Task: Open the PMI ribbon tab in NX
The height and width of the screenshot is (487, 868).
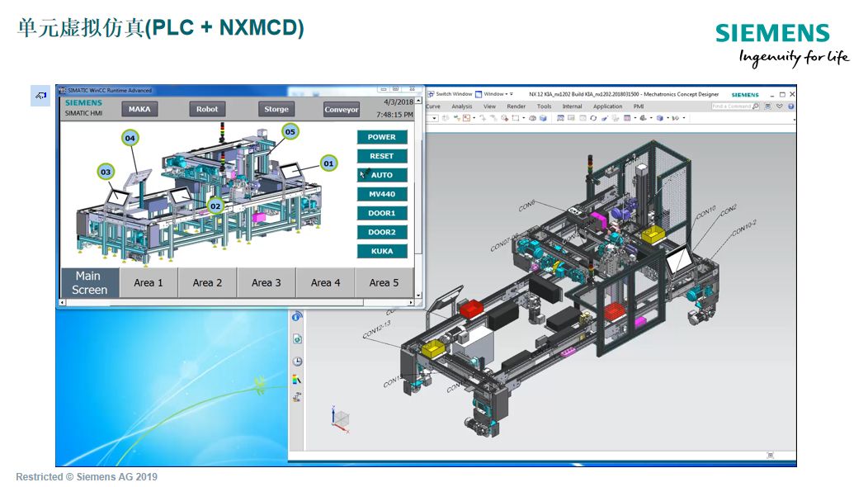Action: [639, 106]
